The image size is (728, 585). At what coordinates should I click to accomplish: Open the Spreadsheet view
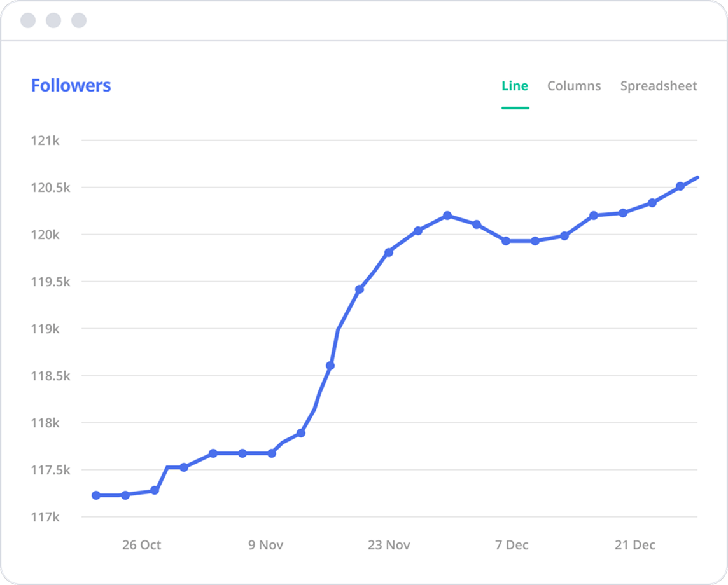(x=658, y=85)
